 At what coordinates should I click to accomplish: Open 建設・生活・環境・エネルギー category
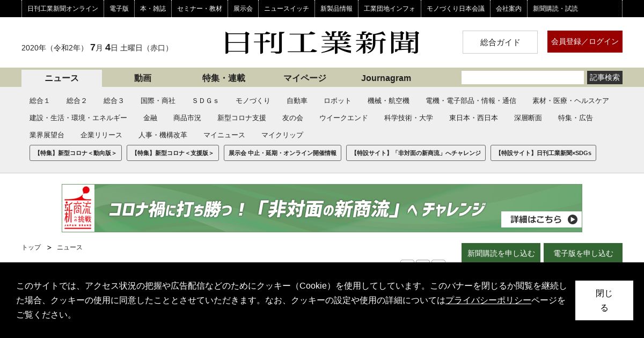(x=78, y=118)
